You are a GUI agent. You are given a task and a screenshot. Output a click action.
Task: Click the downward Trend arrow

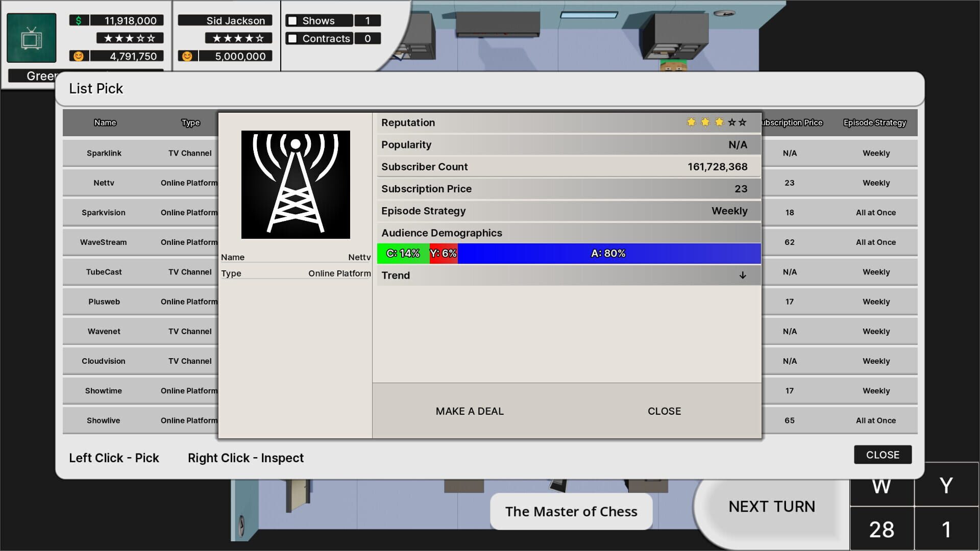click(x=742, y=275)
